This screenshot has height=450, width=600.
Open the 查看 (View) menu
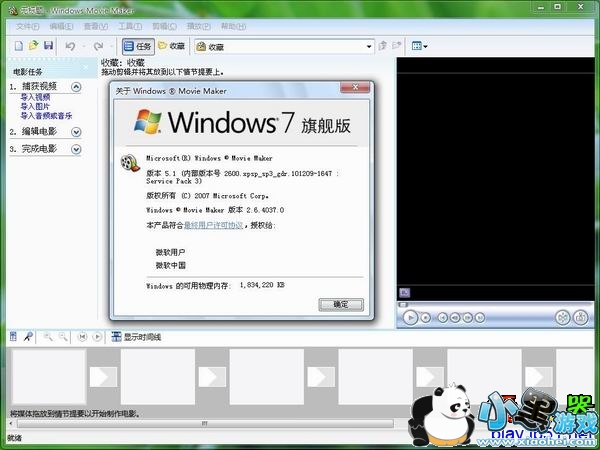[96, 26]
